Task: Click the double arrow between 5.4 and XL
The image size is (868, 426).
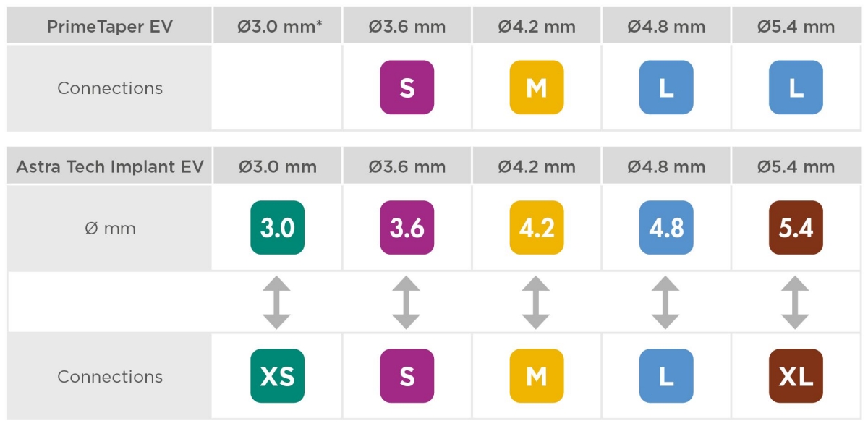Action: tap(796, 302)
